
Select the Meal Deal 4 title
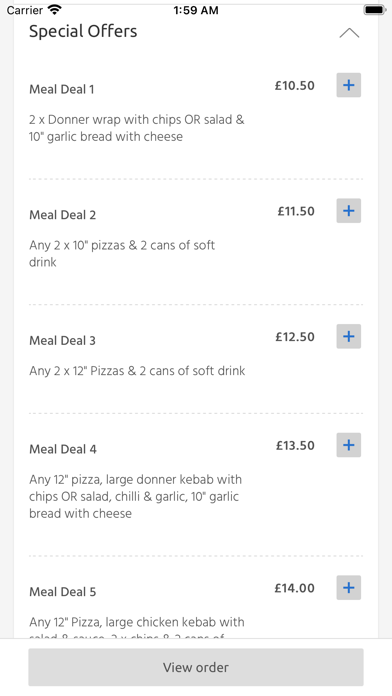(x=63, y=449)
